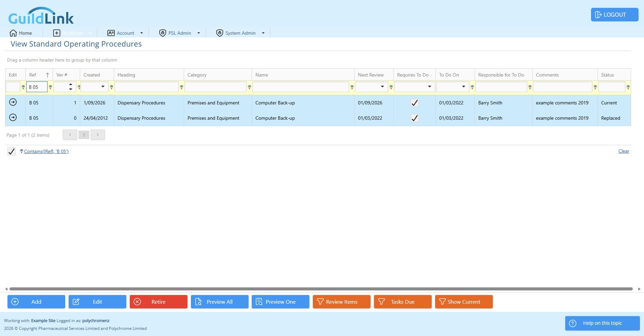Click the Edit column filter funnel icon
Image resolution: width=644 pixels, height=336 pixels.
(x=23, y=87)
